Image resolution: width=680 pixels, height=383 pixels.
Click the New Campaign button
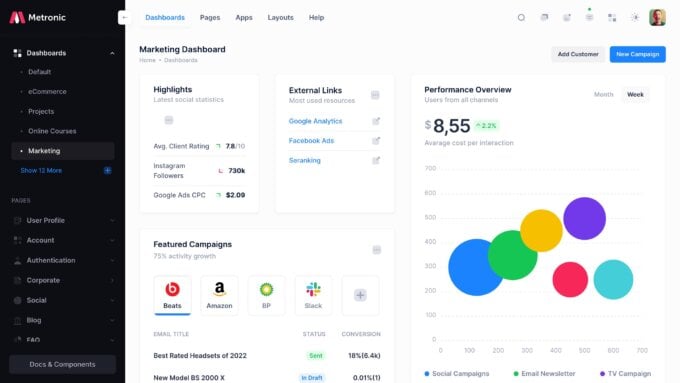point(638,54)
